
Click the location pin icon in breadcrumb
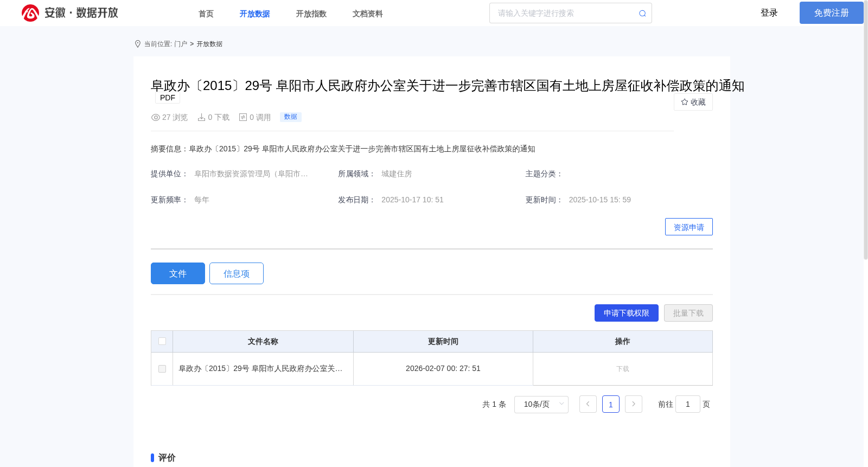click(x=138, y=44)
